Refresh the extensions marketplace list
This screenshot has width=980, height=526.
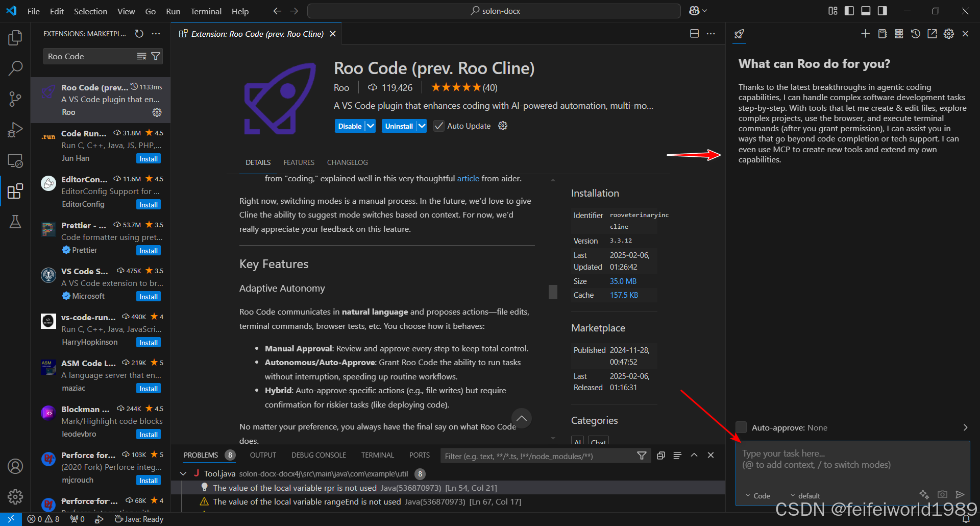pyautogui.click(x=139, y=34)
